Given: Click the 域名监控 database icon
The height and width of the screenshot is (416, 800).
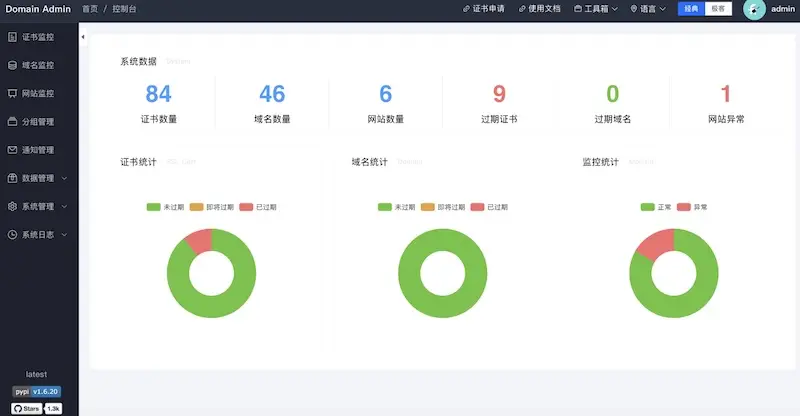Looking at the screenshot, I should click(12, 65).
